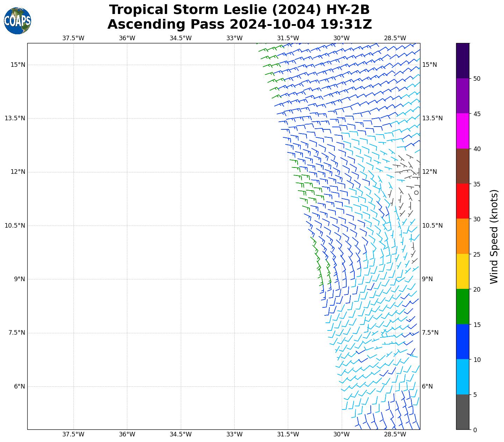Screen dimensions: 504x442
Task: Pick the blue 10–15 knots colorbar segment
Action: tap(462, 342)
